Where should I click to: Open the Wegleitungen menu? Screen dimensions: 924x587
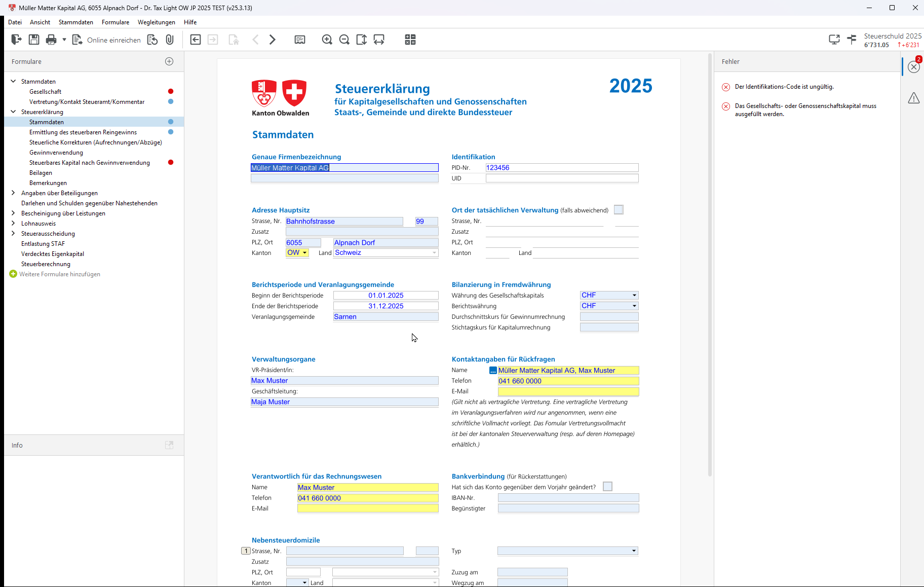click(156, 22)
